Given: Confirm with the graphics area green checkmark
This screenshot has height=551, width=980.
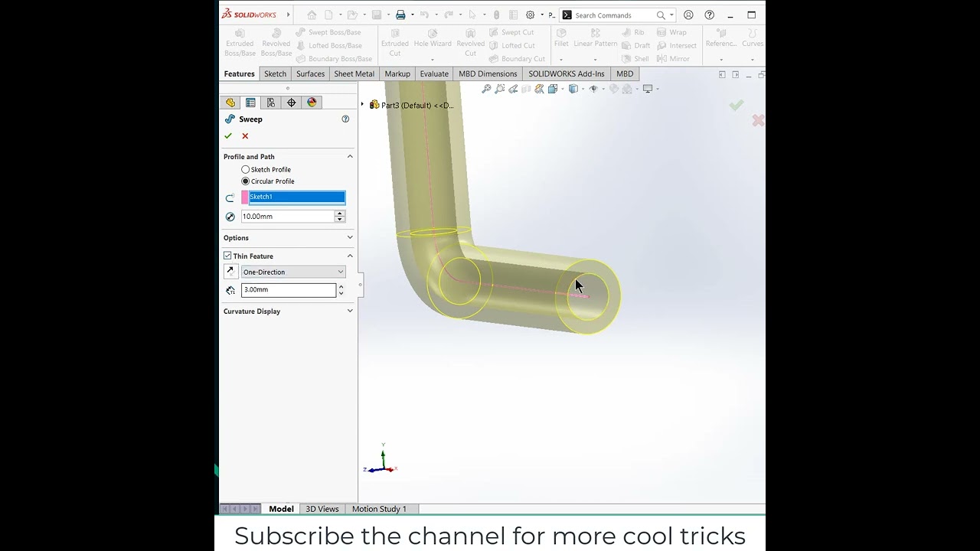Looking at the screenshot, I should (737, 105).
